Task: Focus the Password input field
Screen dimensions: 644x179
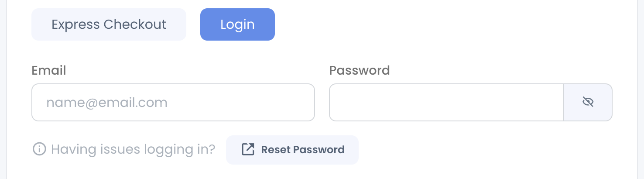Action: (446, 102)
